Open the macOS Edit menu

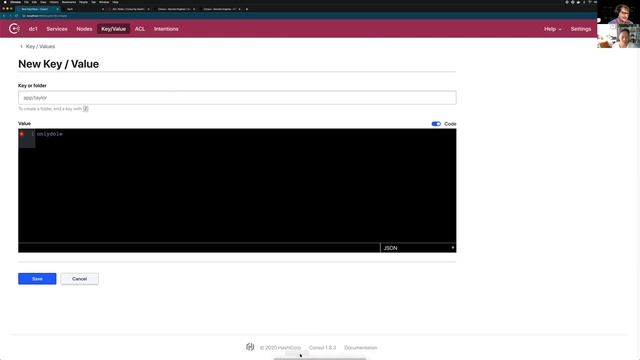point(34,2)
